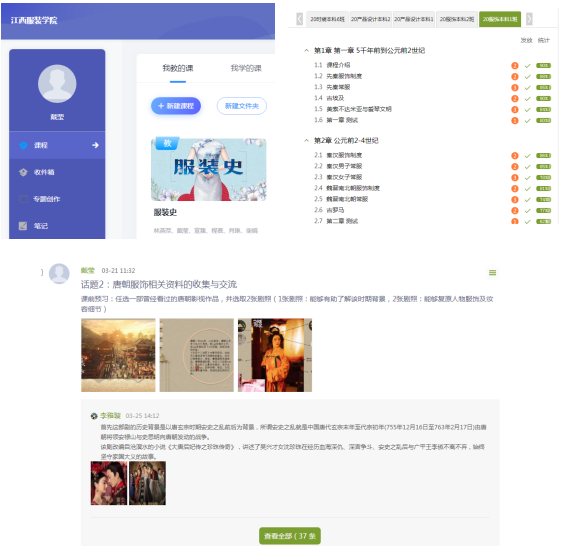Click the 查看全部 replies button
The width and height of the screenshot is (562, 556).
pyautogui.click(x=290, y=536)
